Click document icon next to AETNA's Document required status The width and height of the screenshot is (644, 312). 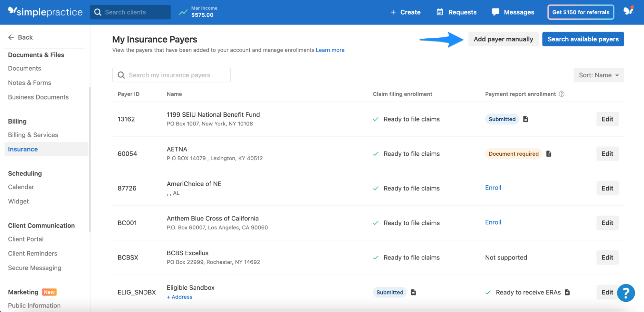549,154
